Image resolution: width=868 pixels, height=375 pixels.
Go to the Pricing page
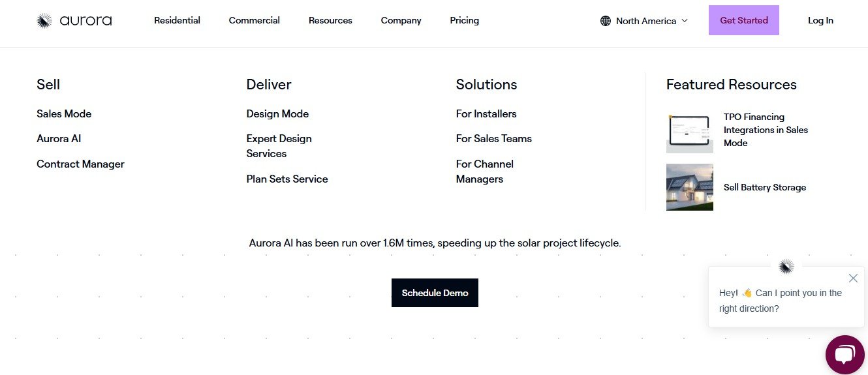click(464, 20)
